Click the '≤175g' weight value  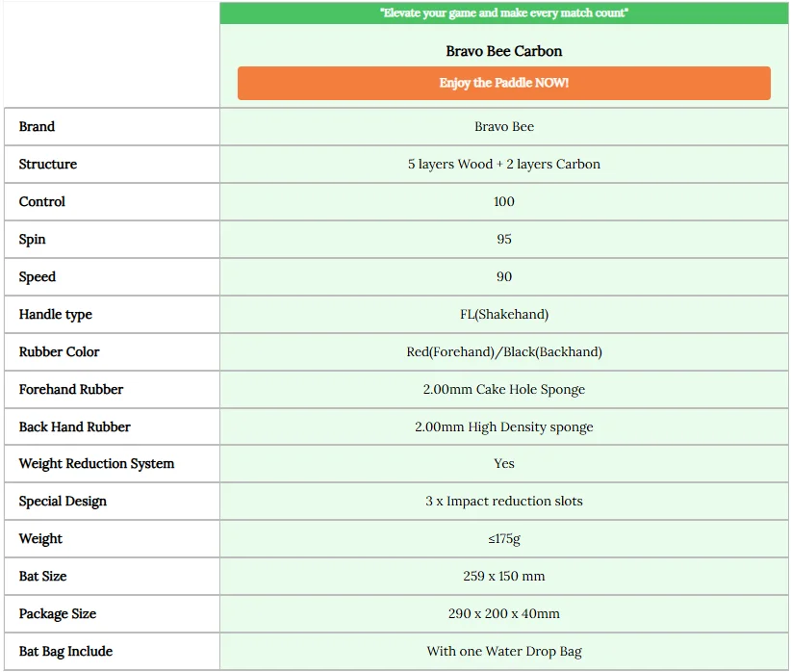tap(504, 539)
